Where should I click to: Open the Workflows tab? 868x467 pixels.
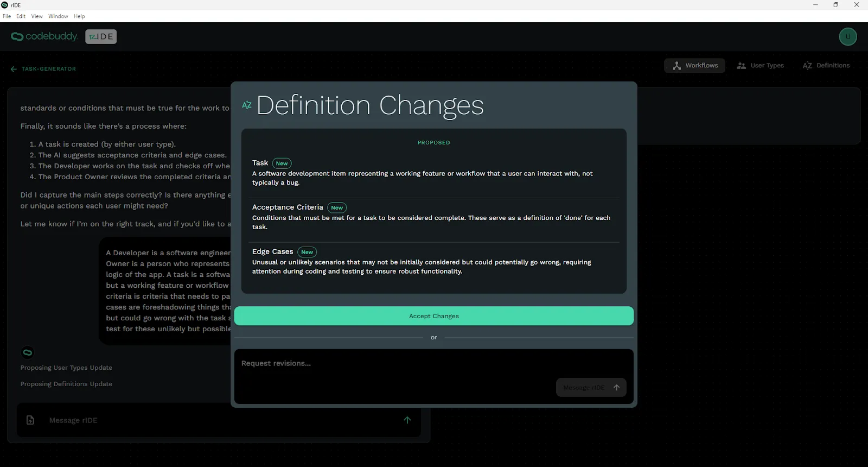pos(694,66)
